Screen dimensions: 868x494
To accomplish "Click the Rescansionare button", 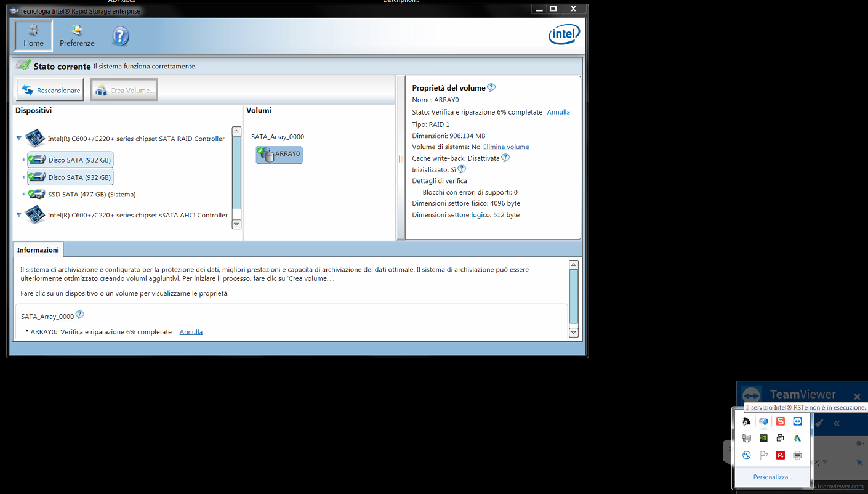I will (x=50, y=90).
